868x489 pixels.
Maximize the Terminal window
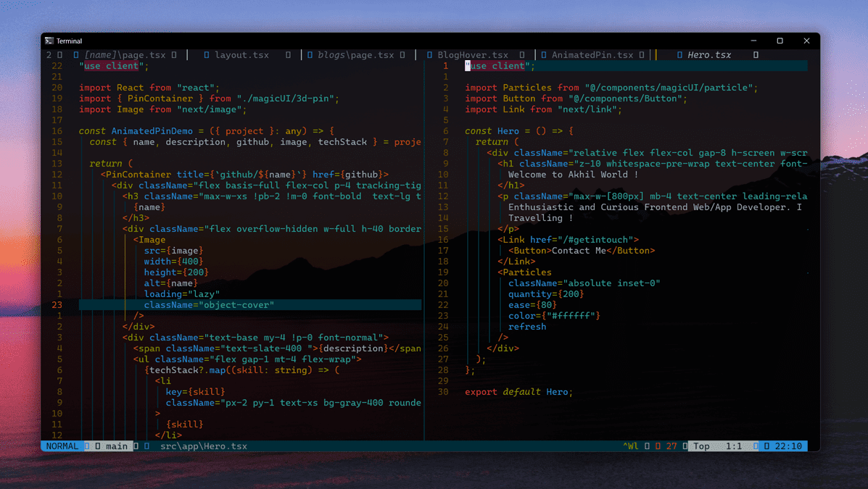[x=780, y=41]
